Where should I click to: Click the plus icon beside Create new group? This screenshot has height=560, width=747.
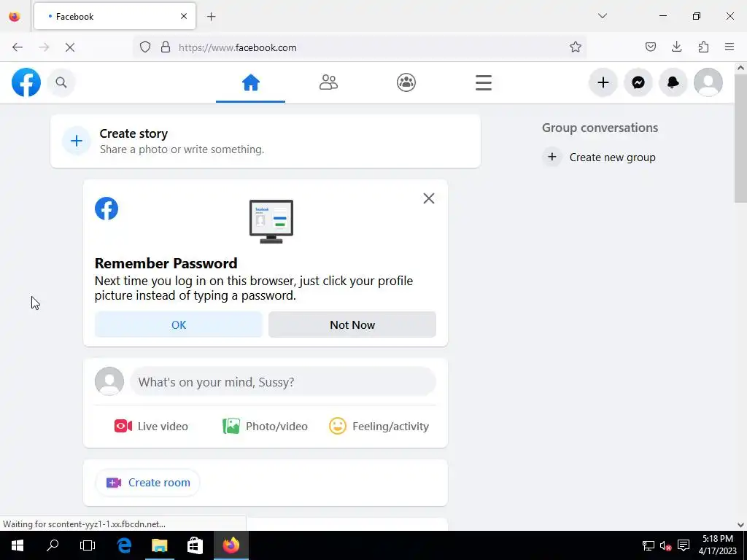coord(551,157)
